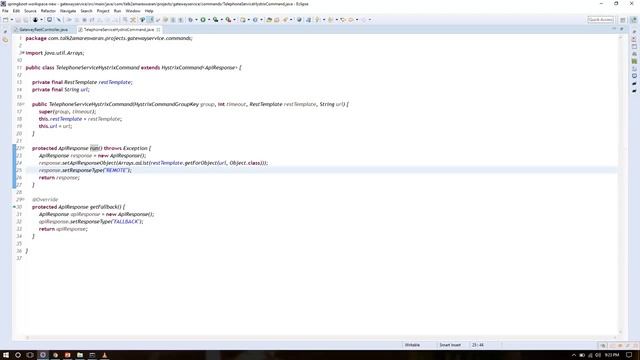Switch to GatewayRestController.java editor tab

(43, 30)
